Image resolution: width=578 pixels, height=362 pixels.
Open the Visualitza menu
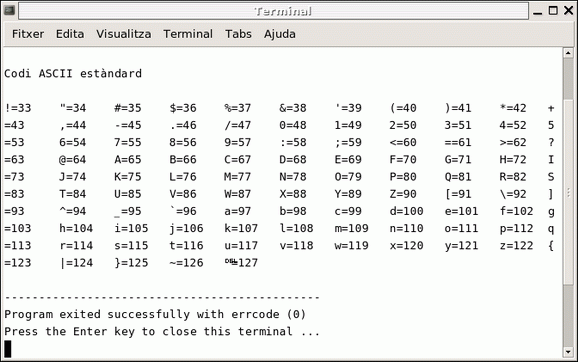(123, 34)
